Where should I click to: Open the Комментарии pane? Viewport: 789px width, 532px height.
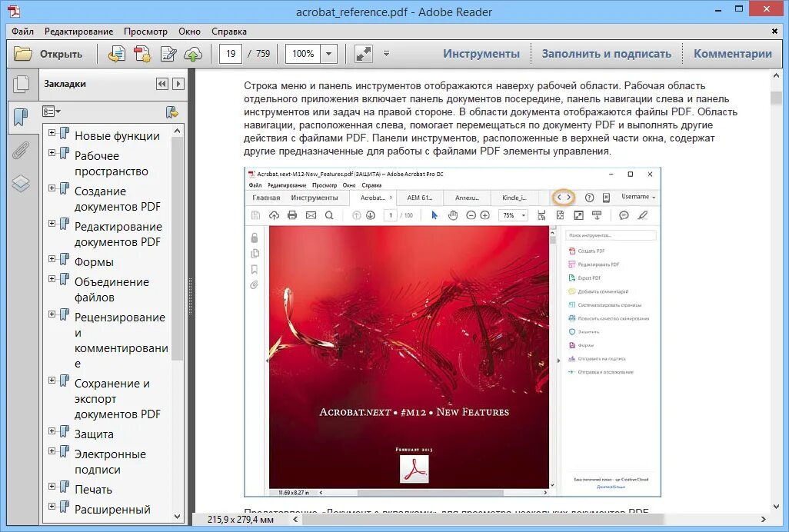tap(733, 53)
